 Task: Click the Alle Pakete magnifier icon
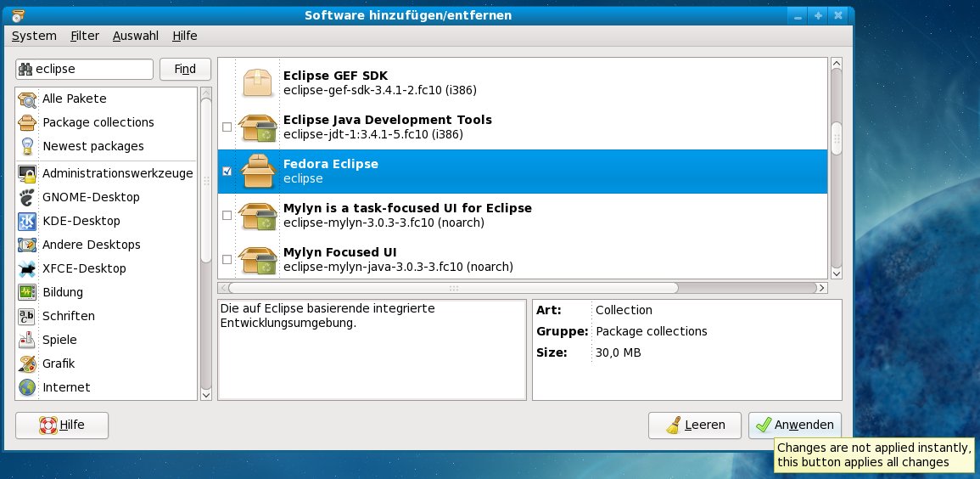tap(27, 99)
